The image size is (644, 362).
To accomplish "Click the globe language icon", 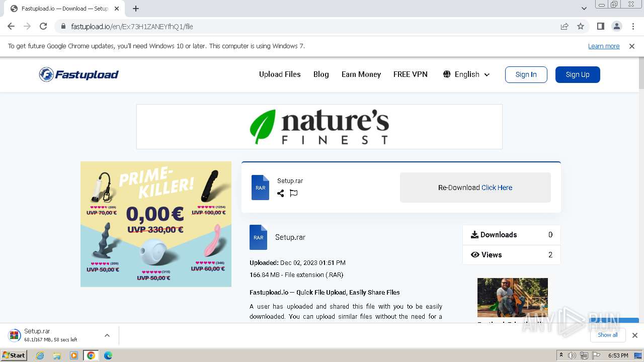I will 447,74.
